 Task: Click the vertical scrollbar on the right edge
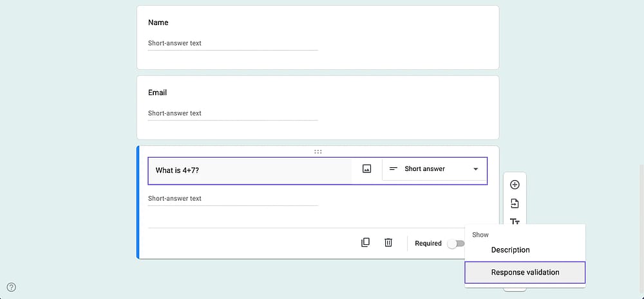[641, 230]
